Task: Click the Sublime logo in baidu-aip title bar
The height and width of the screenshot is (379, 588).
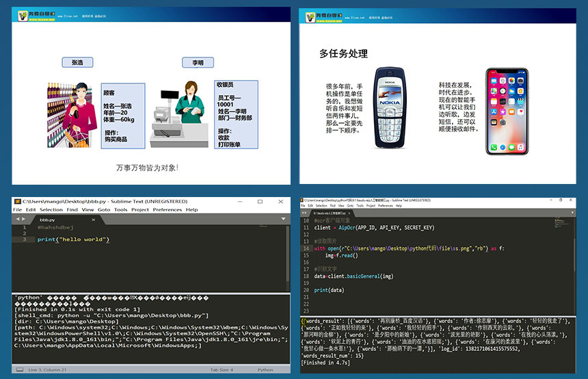Action: click(302, 200)
